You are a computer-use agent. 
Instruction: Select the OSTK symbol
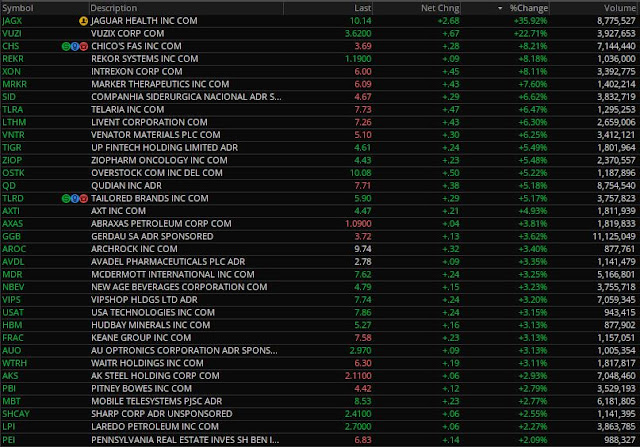(13, 173)
